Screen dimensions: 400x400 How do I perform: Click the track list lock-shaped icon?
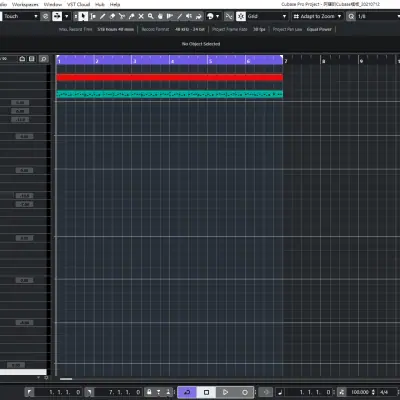(x=22, y=59)
